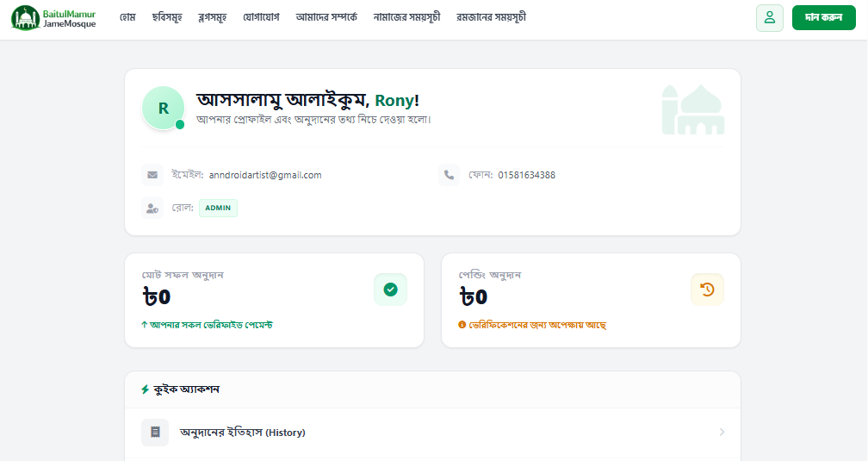Open অনুদানের ইতিহাস (History) link

click(242, 433)
